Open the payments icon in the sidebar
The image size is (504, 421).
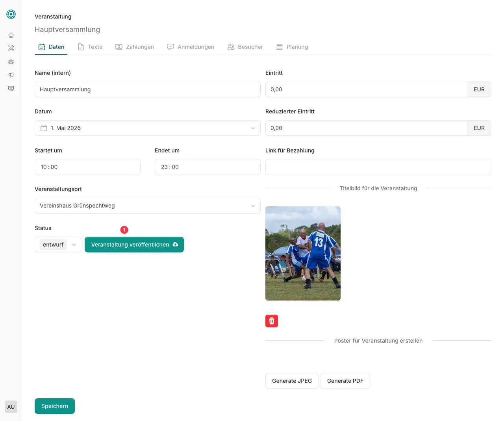[11, 88]
